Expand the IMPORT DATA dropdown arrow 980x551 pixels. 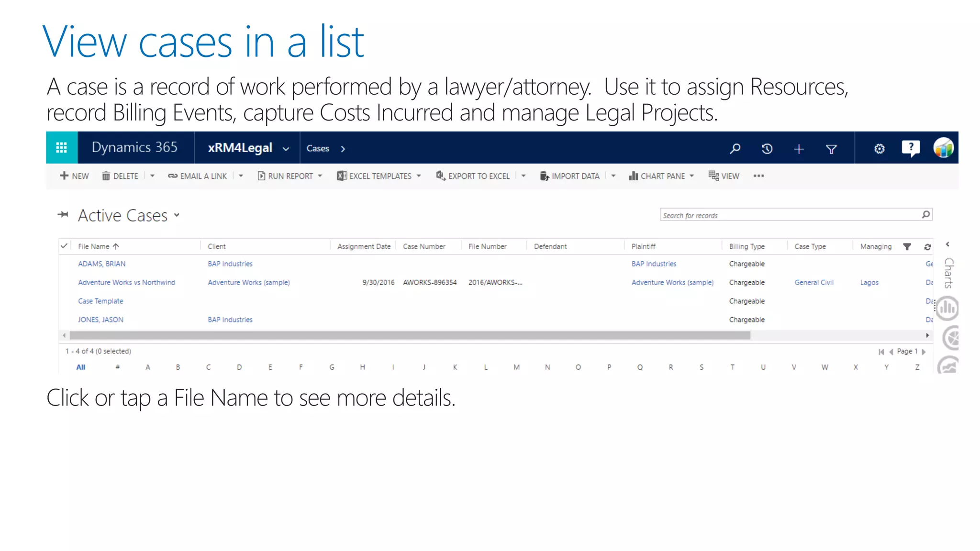[613, 176]
